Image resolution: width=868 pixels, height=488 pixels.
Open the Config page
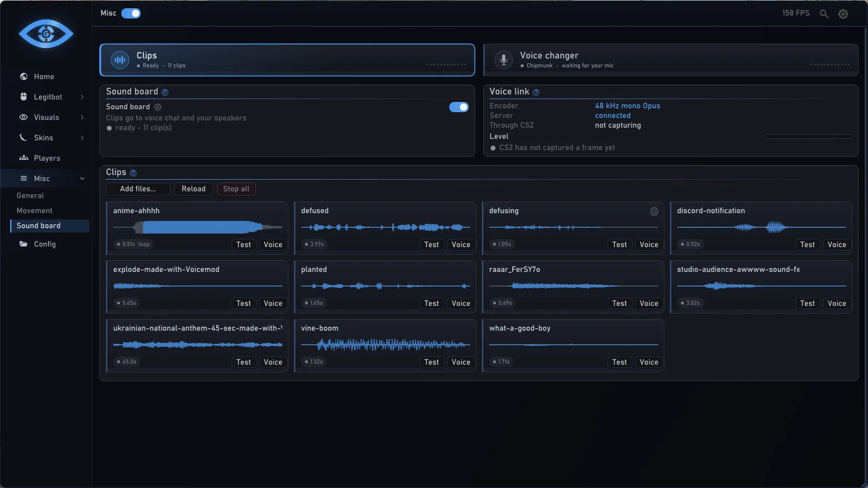click(x=46, y=244)
